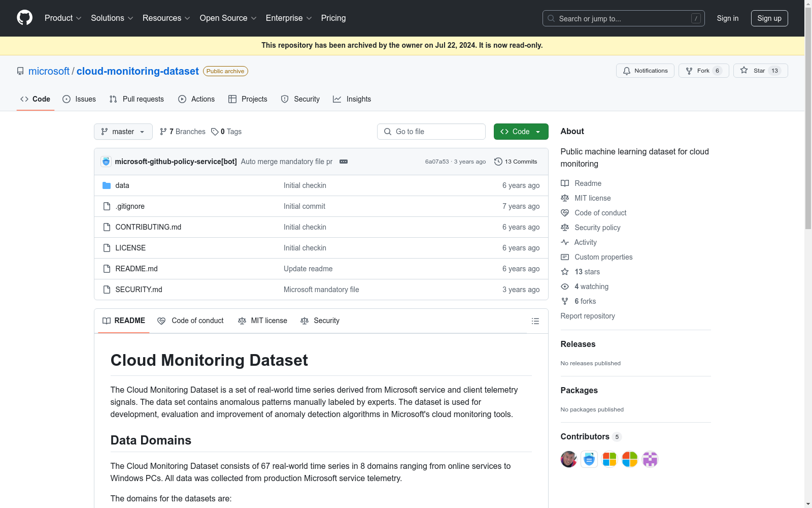Expand the Product menu
Screen dimensions: 812x508
tap(63, 18)
